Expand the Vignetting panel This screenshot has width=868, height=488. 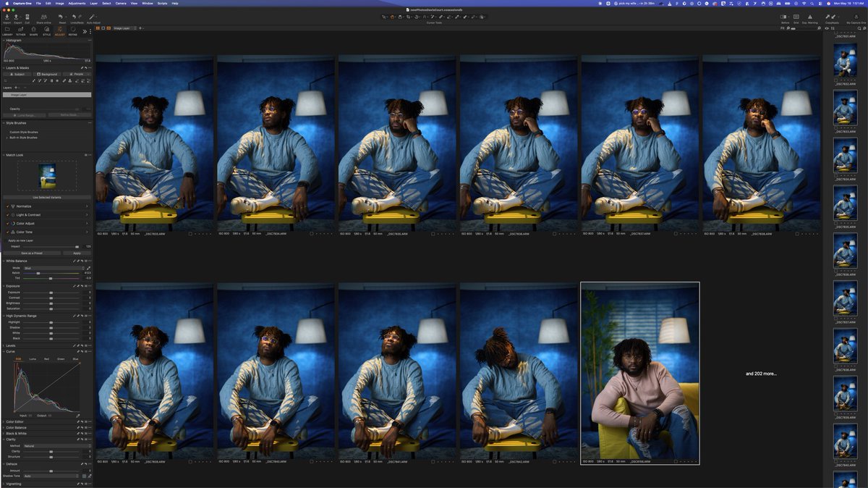click(x=3, y=484)
